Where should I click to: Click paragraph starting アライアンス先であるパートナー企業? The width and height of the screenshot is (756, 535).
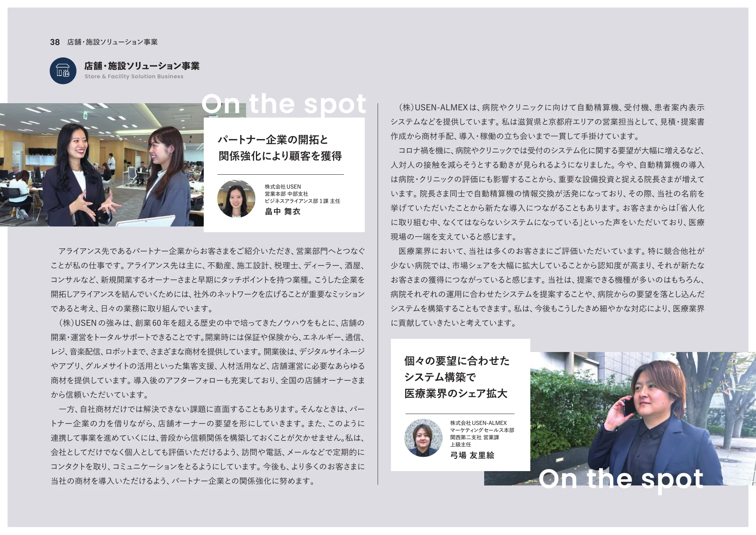click(x=208, y=280)
